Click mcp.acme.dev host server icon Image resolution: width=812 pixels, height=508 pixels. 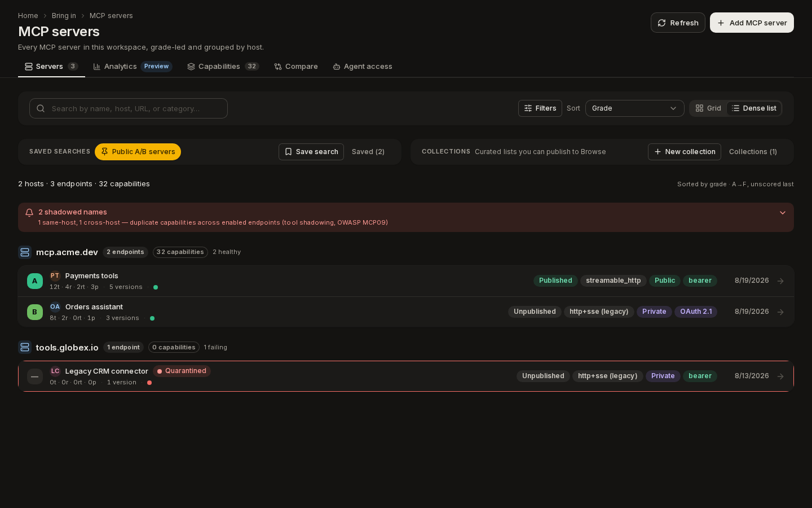click(24, 252)
